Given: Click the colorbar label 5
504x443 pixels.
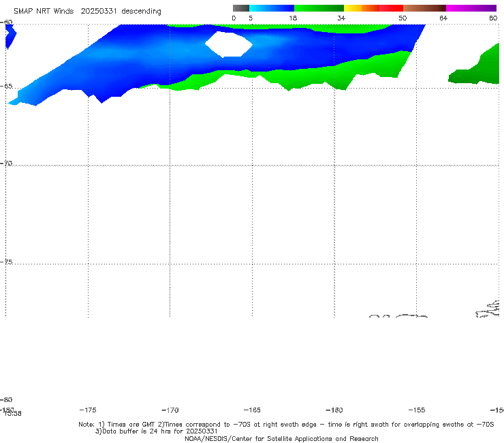Looking at the screenshot, I should [x=251, y=18].
